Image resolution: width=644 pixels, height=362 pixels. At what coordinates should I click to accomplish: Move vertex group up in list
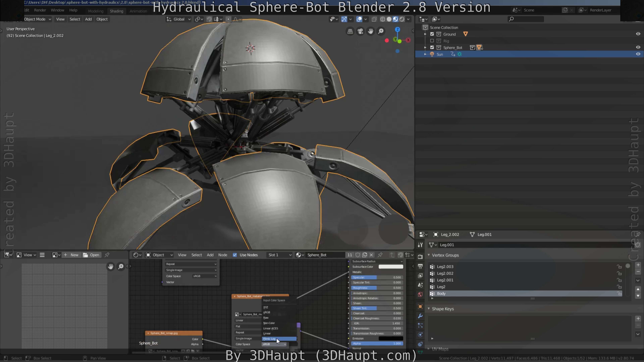coord(638,289)
